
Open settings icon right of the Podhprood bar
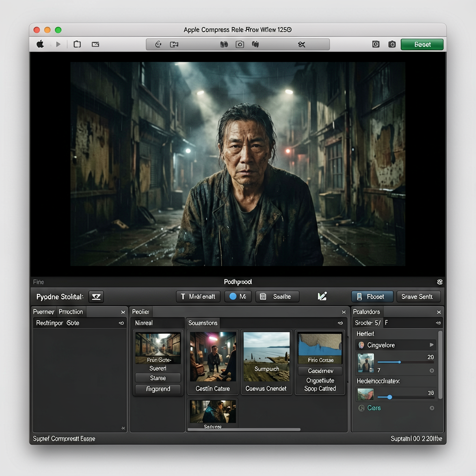click(440, 282)
